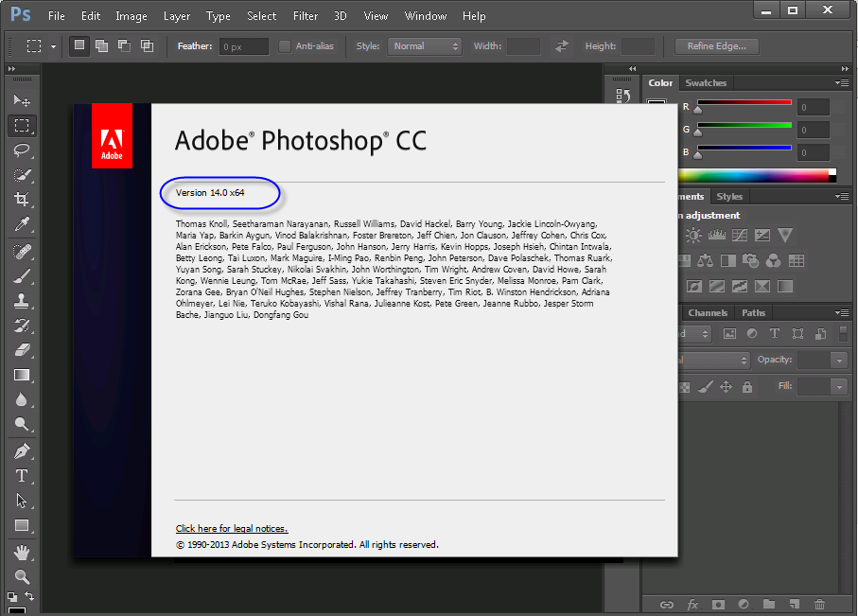Image resolution: width=858 pixels, height=616 pixels.
Task: Toggle the Add to selection mode button
Action: [x=101, y=46]
